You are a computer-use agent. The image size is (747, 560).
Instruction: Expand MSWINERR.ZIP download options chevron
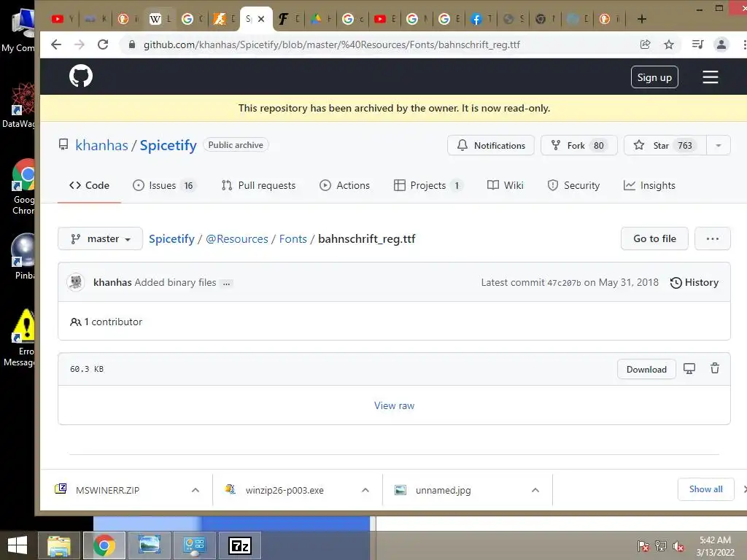pos(196,490)
